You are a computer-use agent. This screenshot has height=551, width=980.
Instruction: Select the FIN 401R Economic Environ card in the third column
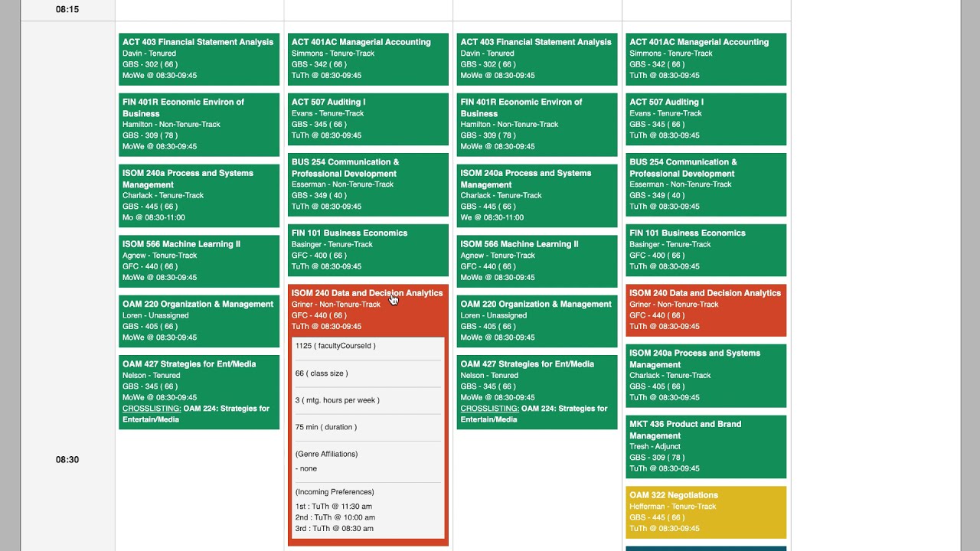point(537,125)
